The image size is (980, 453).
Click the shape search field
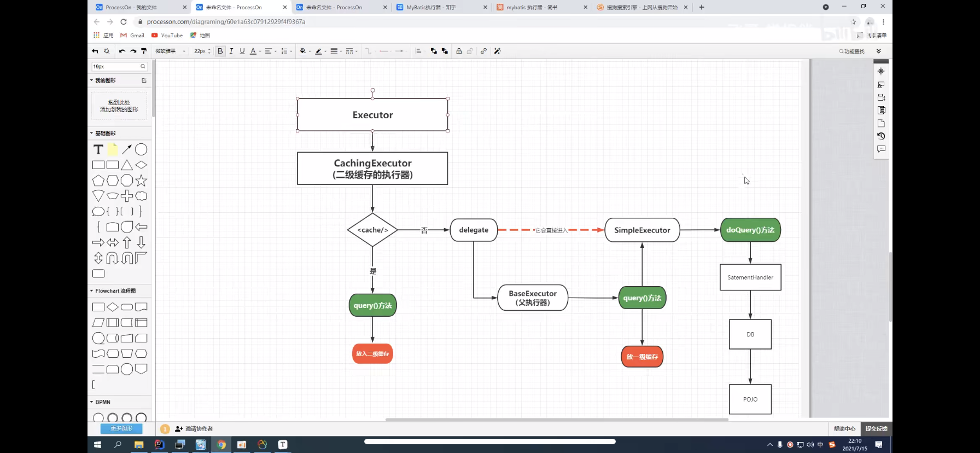pyautogui.click(x=119, y=66)
